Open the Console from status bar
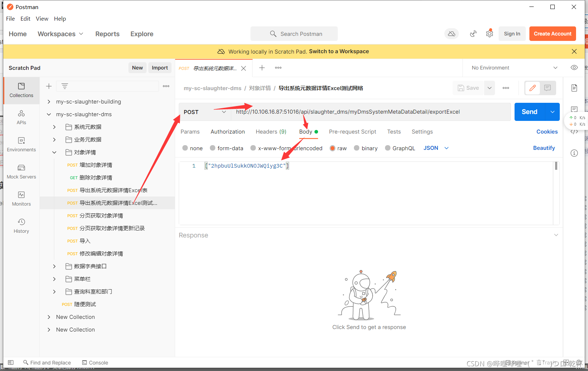Screen dimensions: 588x371 (95, 363)
